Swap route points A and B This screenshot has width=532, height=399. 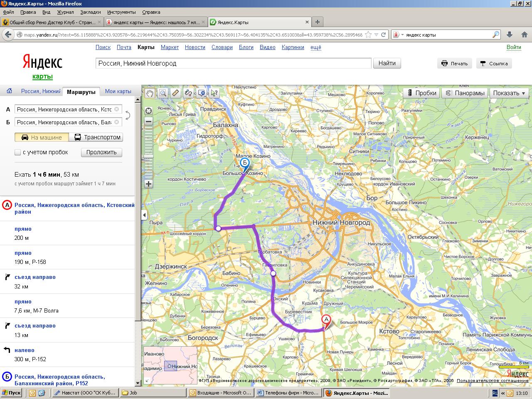click(127, 116)
